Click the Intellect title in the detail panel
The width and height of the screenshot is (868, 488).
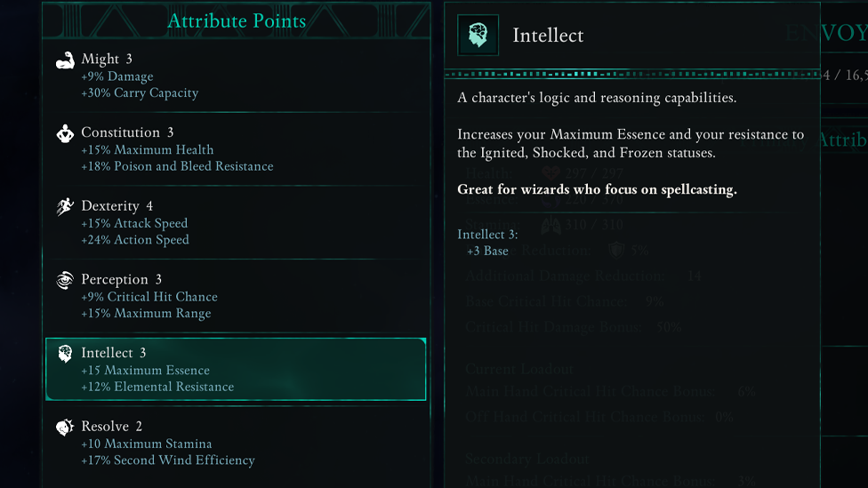[x=548, y=36]
